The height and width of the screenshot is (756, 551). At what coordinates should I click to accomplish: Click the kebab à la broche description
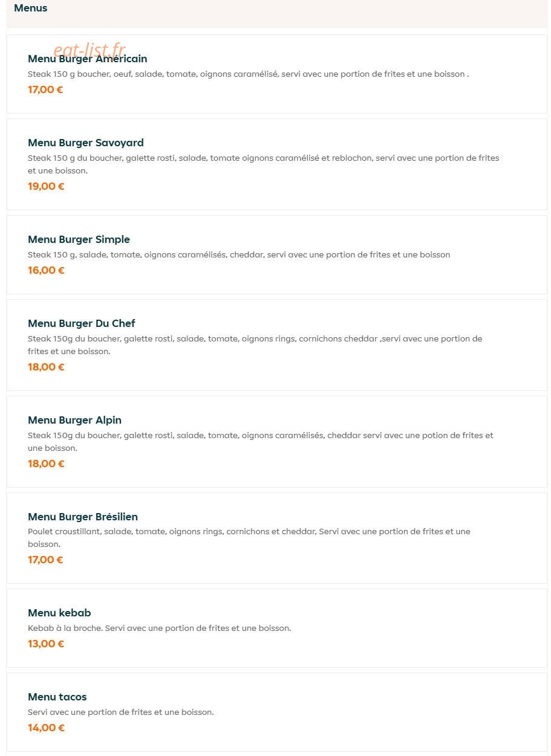(x=160, y=628)
